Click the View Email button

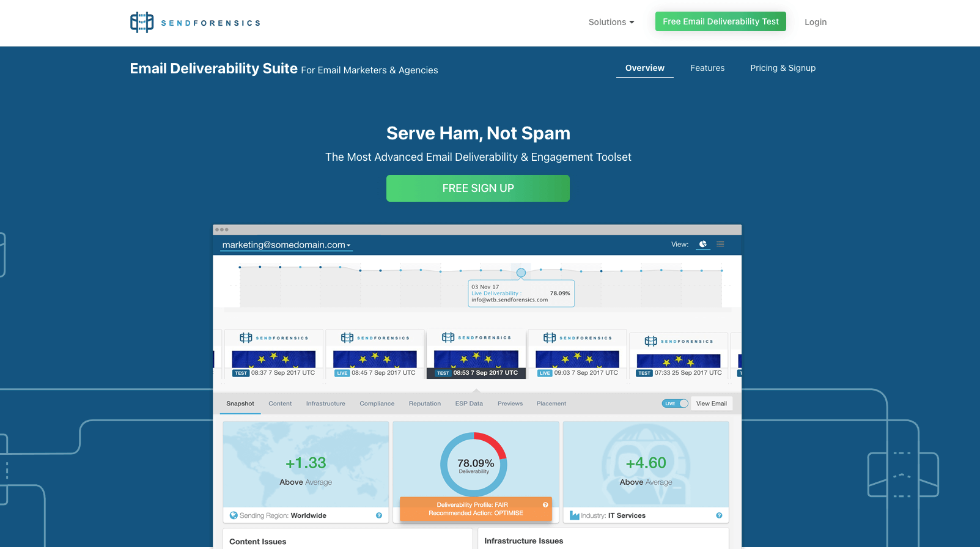(x=712, y=403)
